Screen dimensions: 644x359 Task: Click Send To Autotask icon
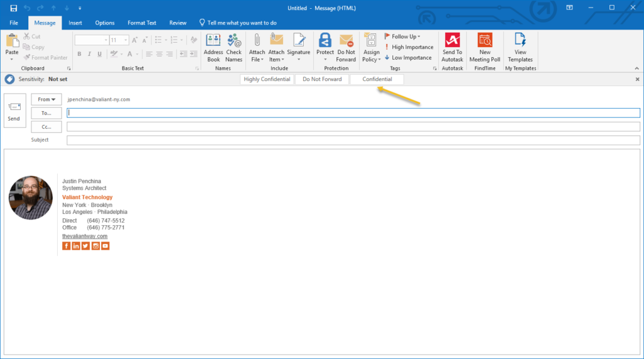tap(452, 48)
